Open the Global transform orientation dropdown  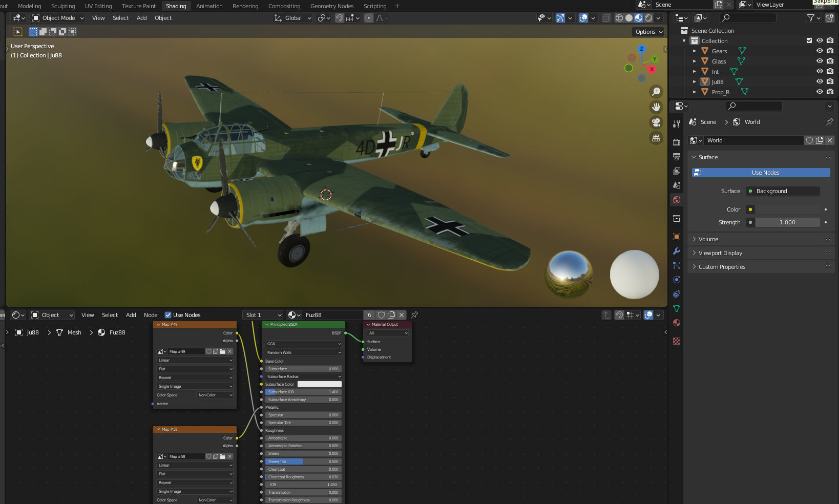point(293,18)
